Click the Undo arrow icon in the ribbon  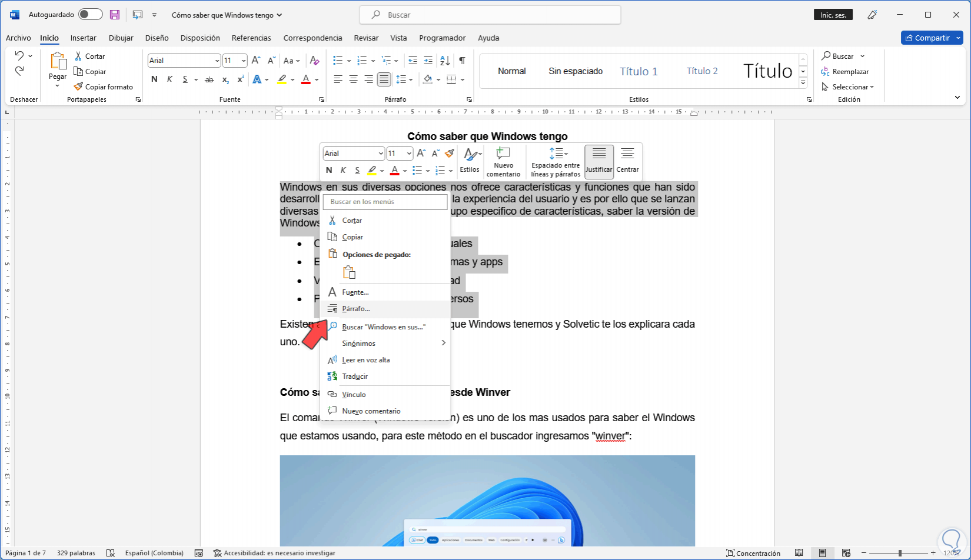click(19, 56)
